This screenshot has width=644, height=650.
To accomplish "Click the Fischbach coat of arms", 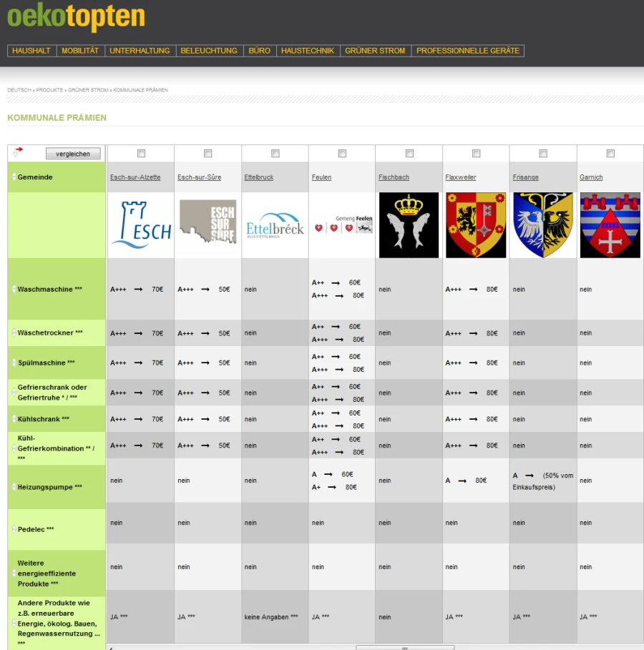I will coord(409,225).
